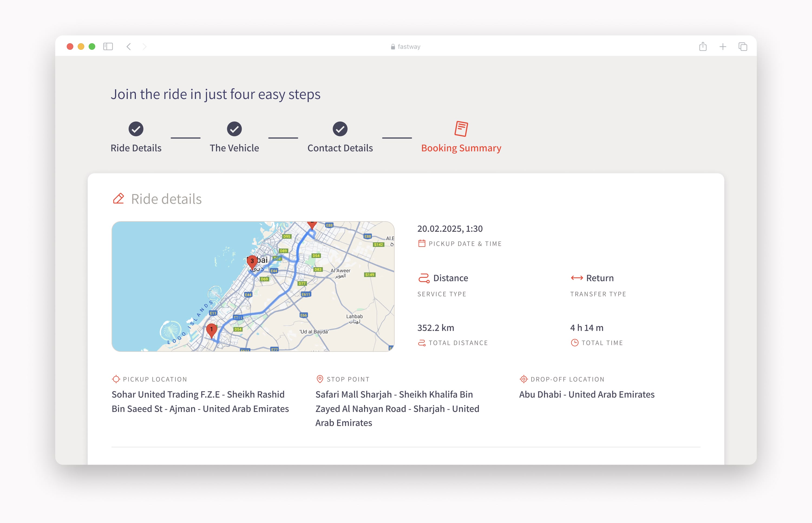Switch to The Vehicle step
The height and width of the screenshot is (523, 812).
click(234, 148)
